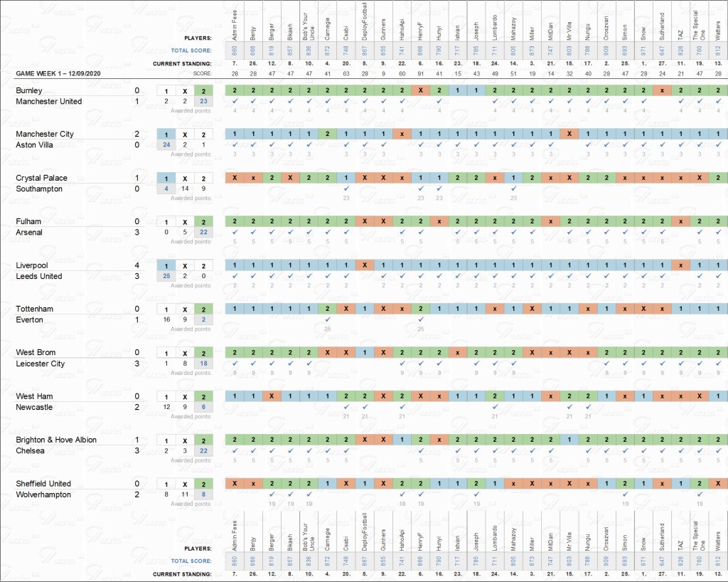Image resolution: width=728 pixels, height=582 pixels.
Task: Toggle X outcome box for Fulham vs Arsenal
Action: click(185, 222)
